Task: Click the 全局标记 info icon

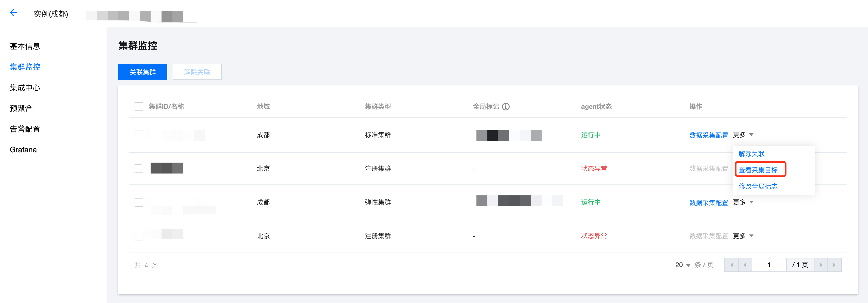Action: [506, 107]
